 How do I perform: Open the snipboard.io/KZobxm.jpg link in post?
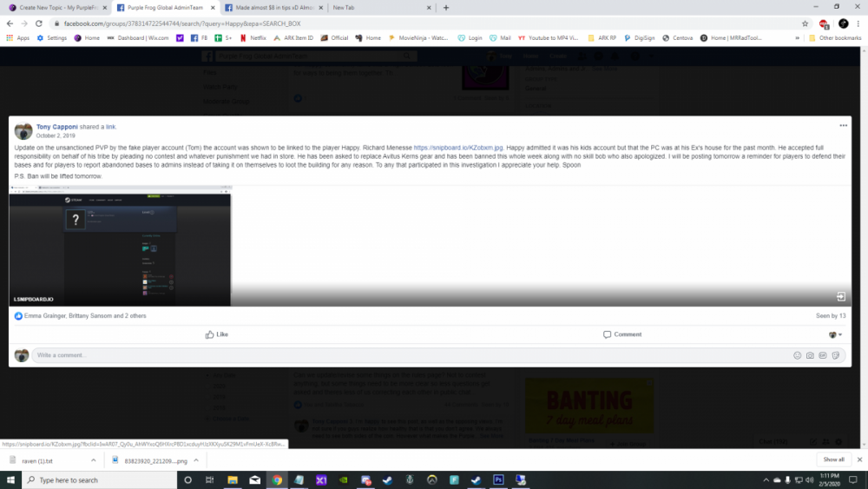tap(458, 148)
